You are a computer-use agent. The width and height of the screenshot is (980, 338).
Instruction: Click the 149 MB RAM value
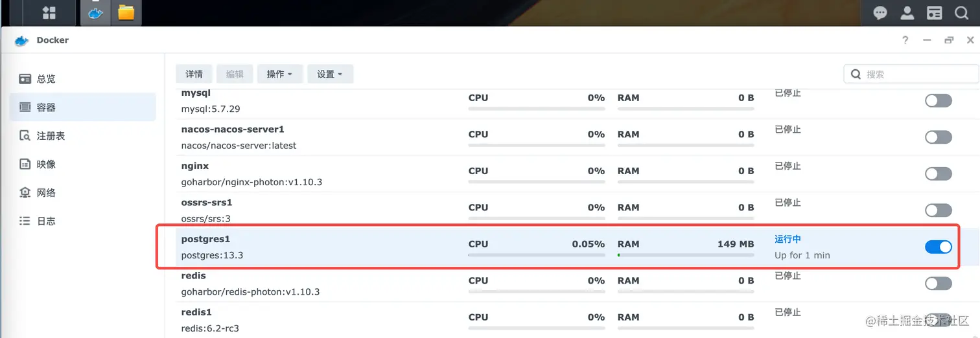coord(736,244)
